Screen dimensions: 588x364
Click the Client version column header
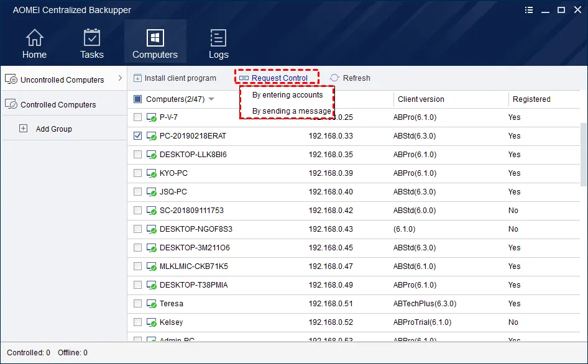coord(421,99)
